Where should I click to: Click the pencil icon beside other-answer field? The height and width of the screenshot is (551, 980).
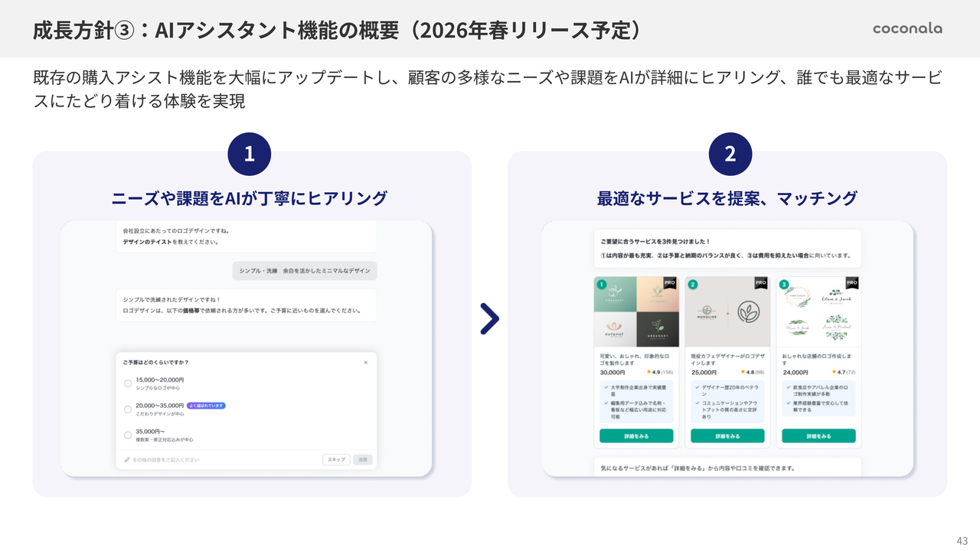127,460
